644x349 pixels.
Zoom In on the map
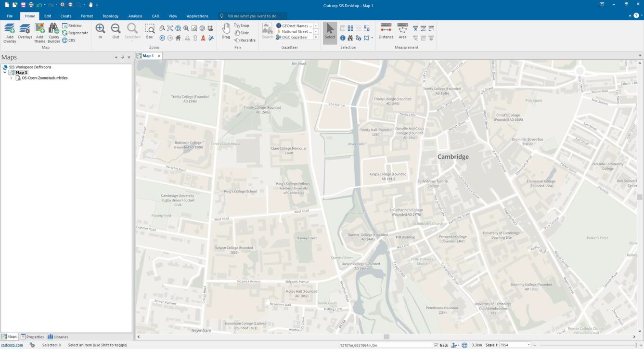(x=100, y=31)
